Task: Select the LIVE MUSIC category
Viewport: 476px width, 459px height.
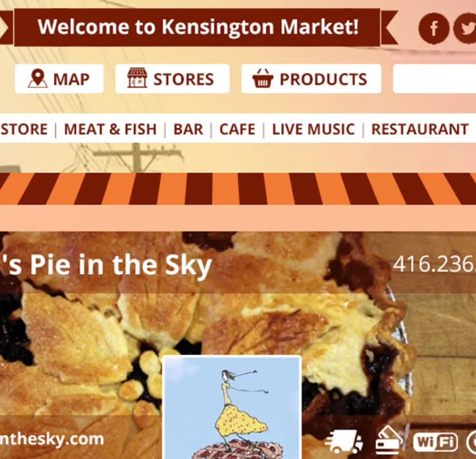Action: click(x=313, y=129)
